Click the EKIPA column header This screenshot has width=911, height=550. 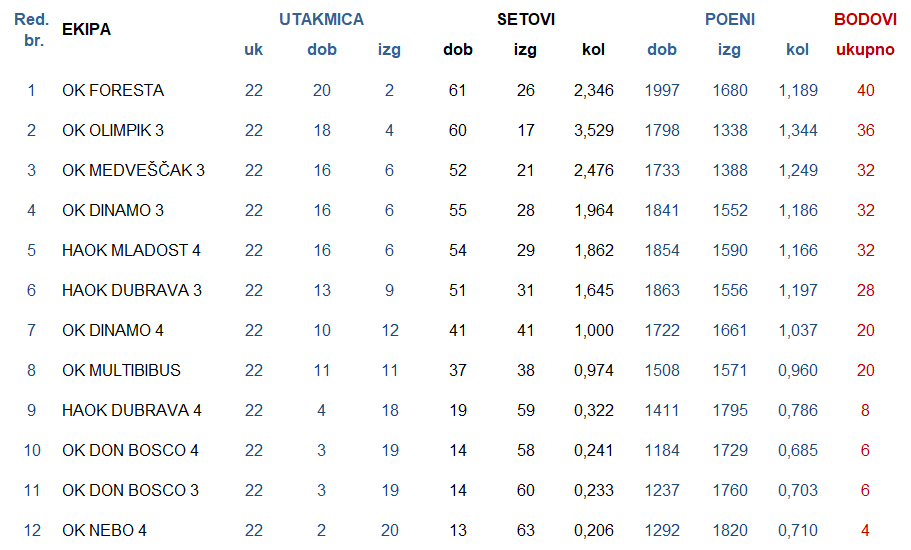[86, 30]
